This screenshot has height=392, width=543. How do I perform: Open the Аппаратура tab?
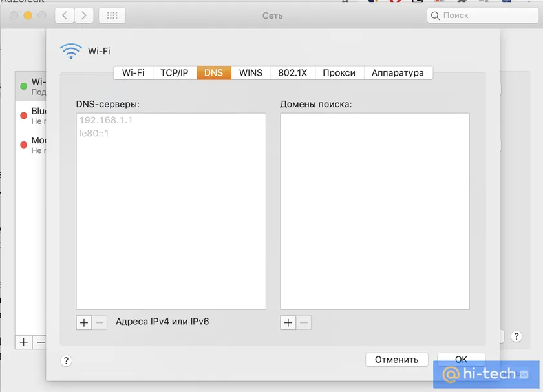pos(398,73)
